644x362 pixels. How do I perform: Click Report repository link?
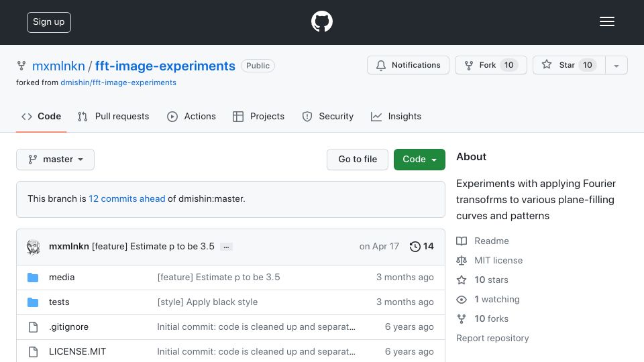[492, 338]
